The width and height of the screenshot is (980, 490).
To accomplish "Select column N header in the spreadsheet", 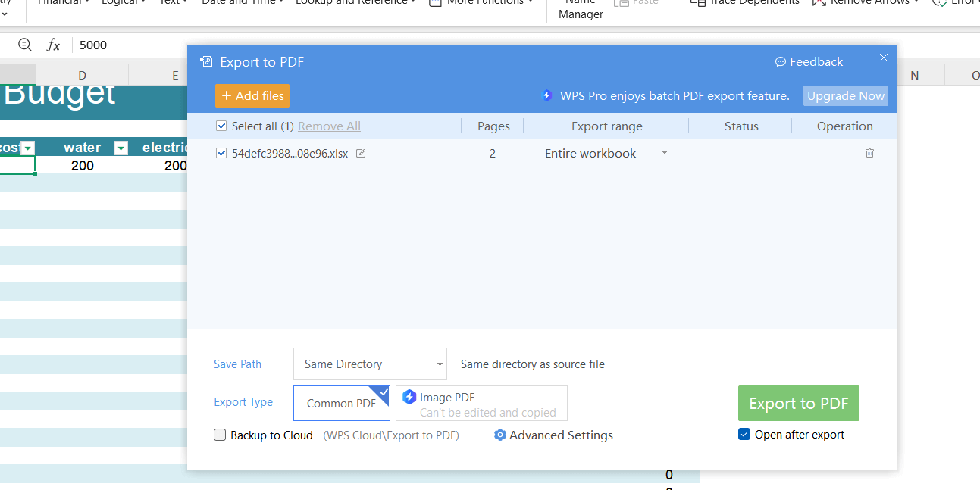I will tap(915, 75).
